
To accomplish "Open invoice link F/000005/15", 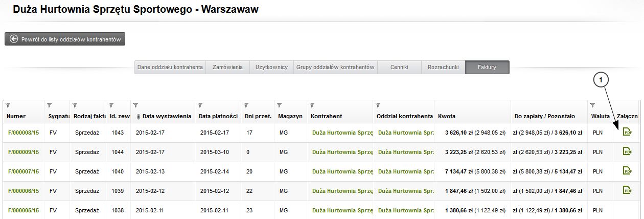I will coord(23,210).
